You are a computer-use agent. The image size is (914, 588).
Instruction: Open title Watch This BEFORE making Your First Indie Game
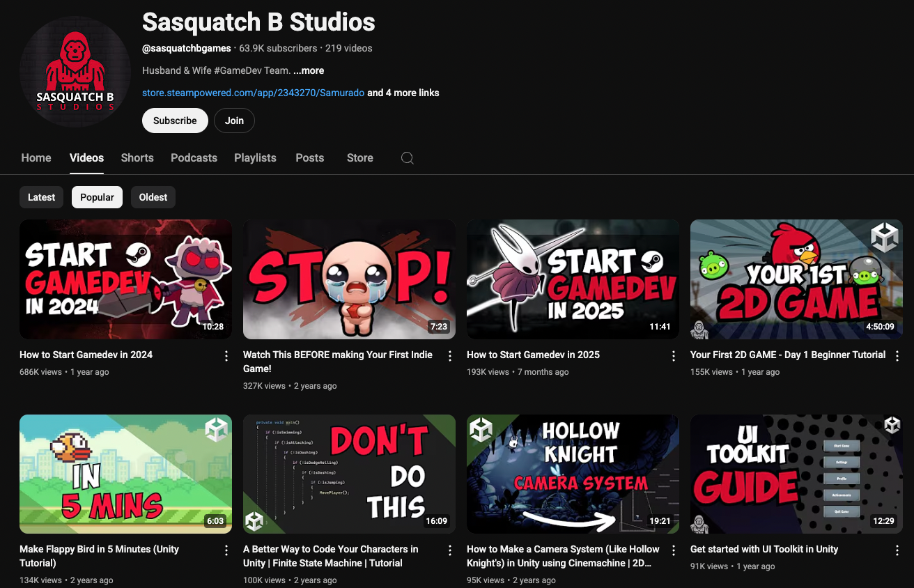[338, 362]
